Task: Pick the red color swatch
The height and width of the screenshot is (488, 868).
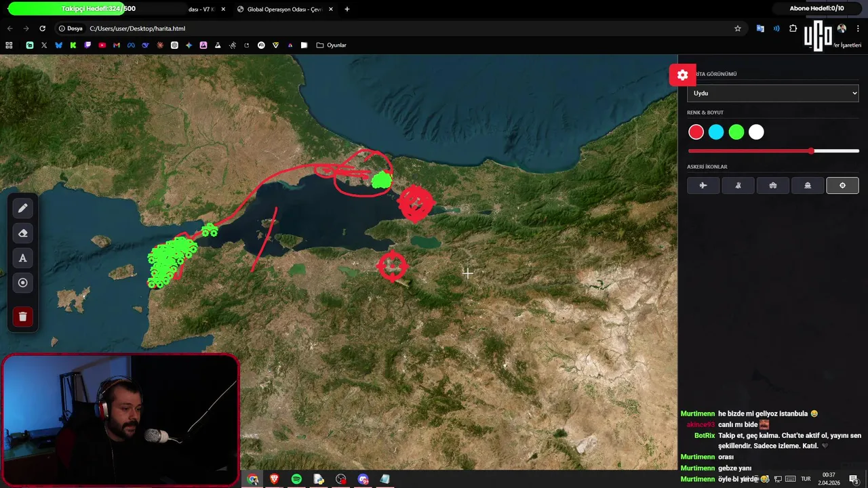Action: coord(696,132)
